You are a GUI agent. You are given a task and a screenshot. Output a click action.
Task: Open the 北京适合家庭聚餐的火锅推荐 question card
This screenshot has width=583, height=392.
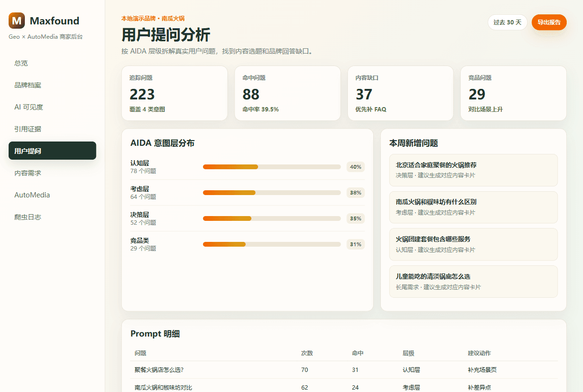click(474, 170)
